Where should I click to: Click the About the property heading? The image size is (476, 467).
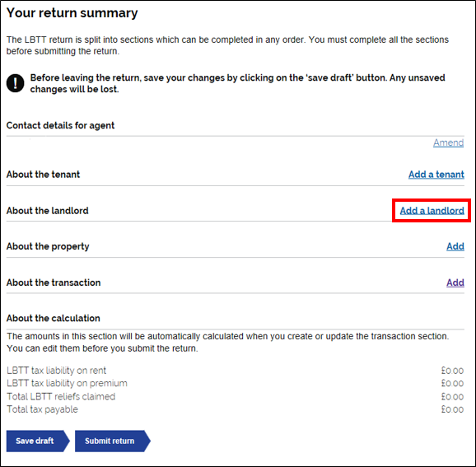(48, 246)
